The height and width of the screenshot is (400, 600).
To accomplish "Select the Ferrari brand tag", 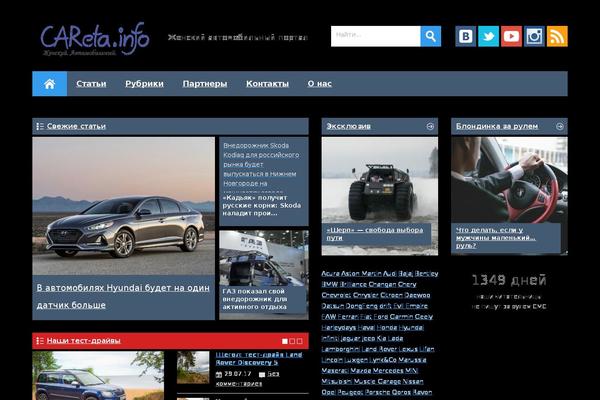I will coord(349,317).
